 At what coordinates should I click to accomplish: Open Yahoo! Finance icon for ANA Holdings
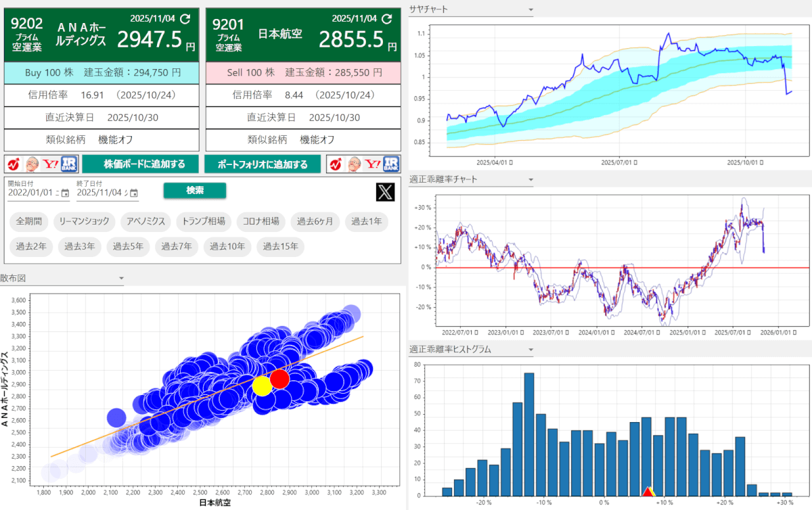(51, 164)
